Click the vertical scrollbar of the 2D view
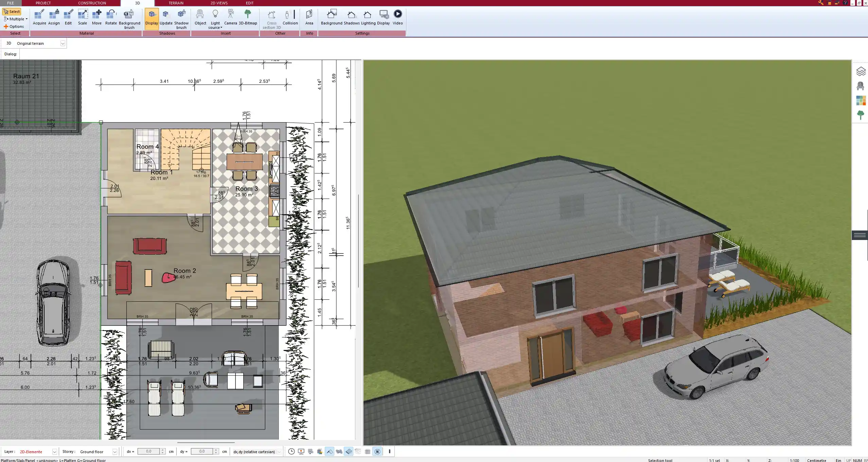The height and width of the screenshot is (462, 868). 358,241
